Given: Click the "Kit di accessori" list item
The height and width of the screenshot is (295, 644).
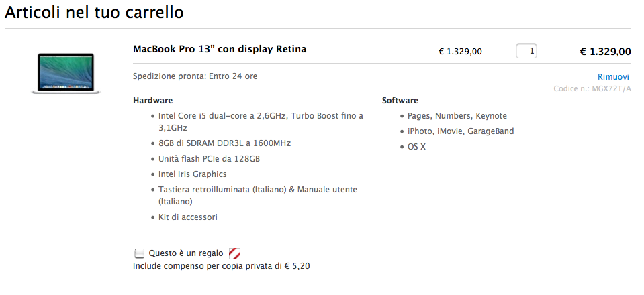Looking at the screenshot, I should point(187,217).
